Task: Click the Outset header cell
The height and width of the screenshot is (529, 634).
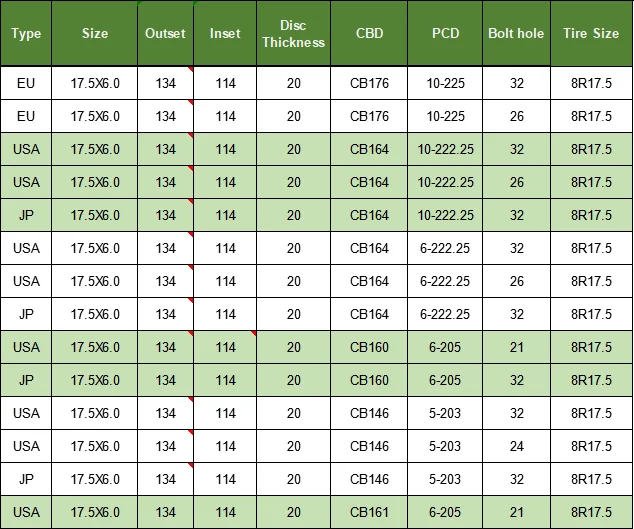Action: pyautogui.click(x=165, y=34)
